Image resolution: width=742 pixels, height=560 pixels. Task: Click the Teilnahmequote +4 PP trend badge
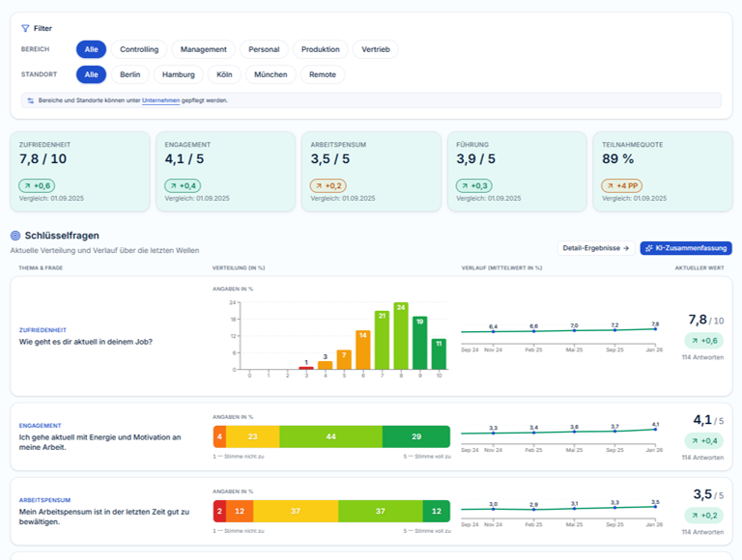[x=622, y=186]
